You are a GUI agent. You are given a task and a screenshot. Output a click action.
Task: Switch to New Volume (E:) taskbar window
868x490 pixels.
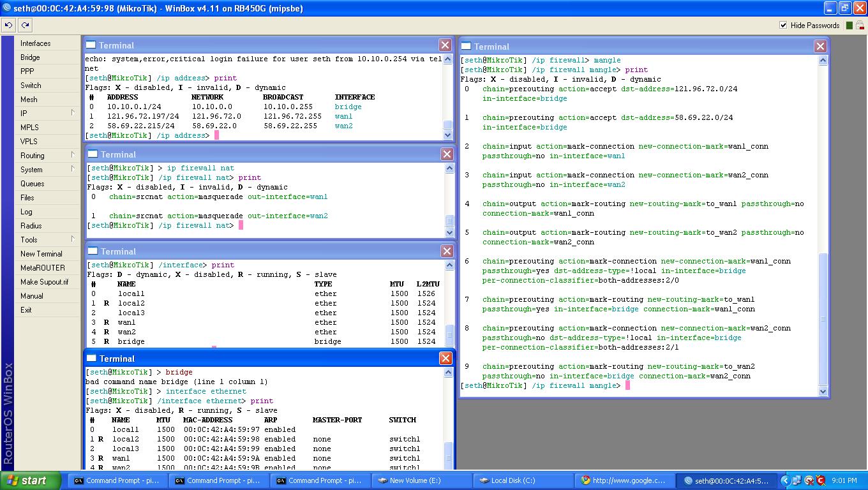(x=422, y=480)
